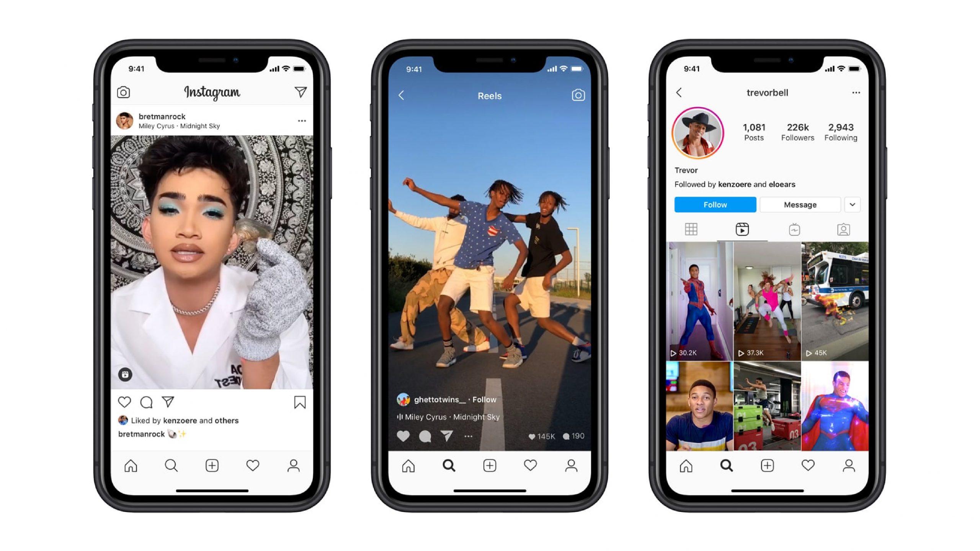
Task: Tap the Reels tab icon on profile page
Action: coord(741,230)
